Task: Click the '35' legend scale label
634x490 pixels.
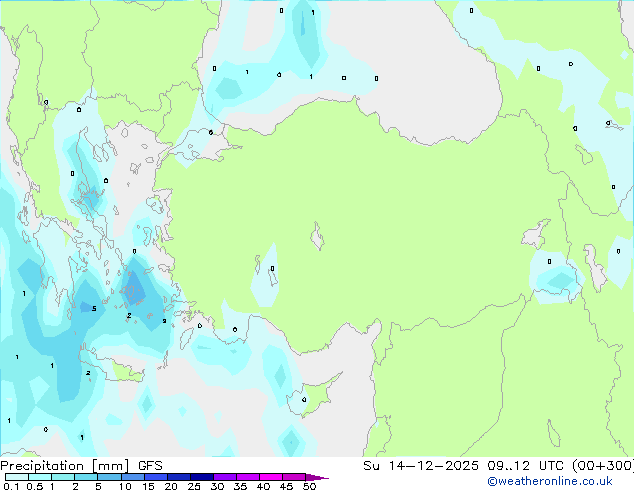Action: (x=240, y=486)
